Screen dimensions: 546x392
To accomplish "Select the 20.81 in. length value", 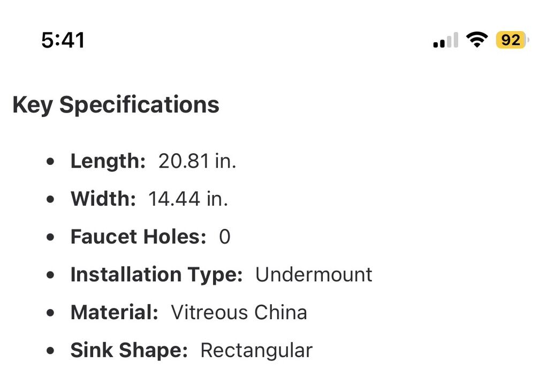I will point(197,161).
